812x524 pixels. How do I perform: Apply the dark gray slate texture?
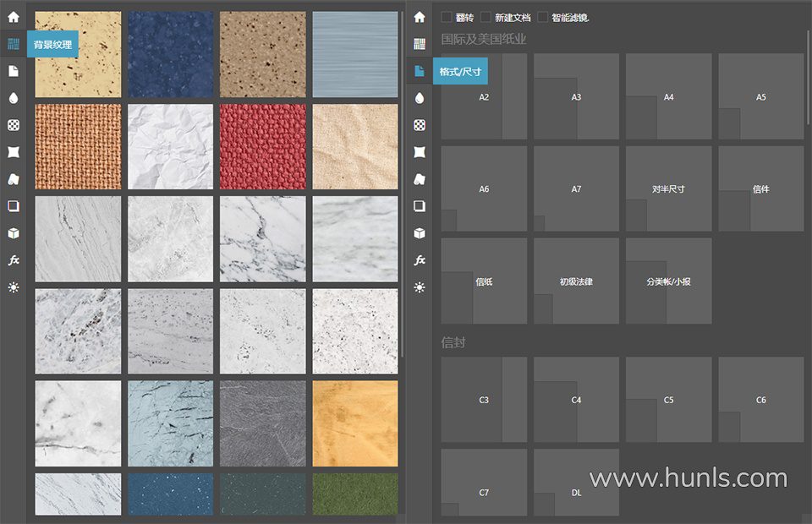pyautogui.click(x=262, y=423)
